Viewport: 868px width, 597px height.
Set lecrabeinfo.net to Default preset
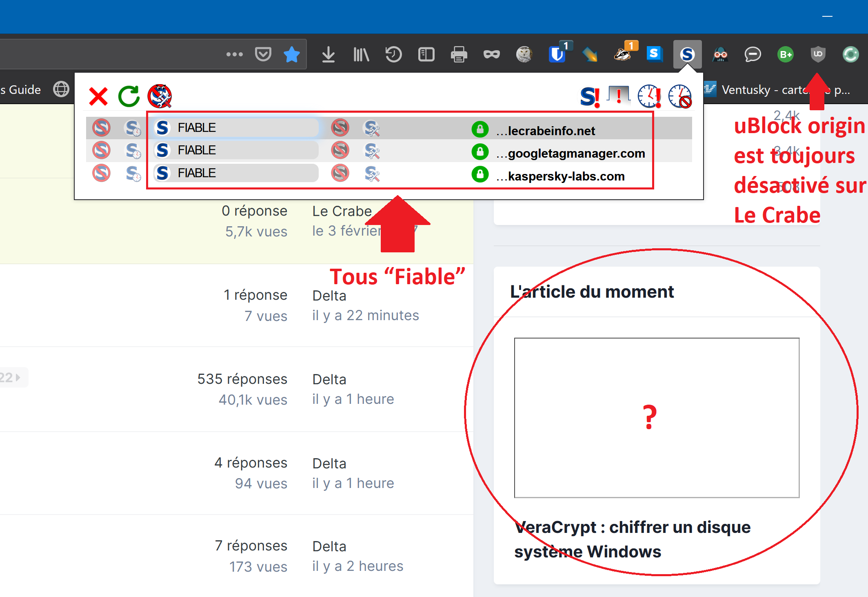101,128
